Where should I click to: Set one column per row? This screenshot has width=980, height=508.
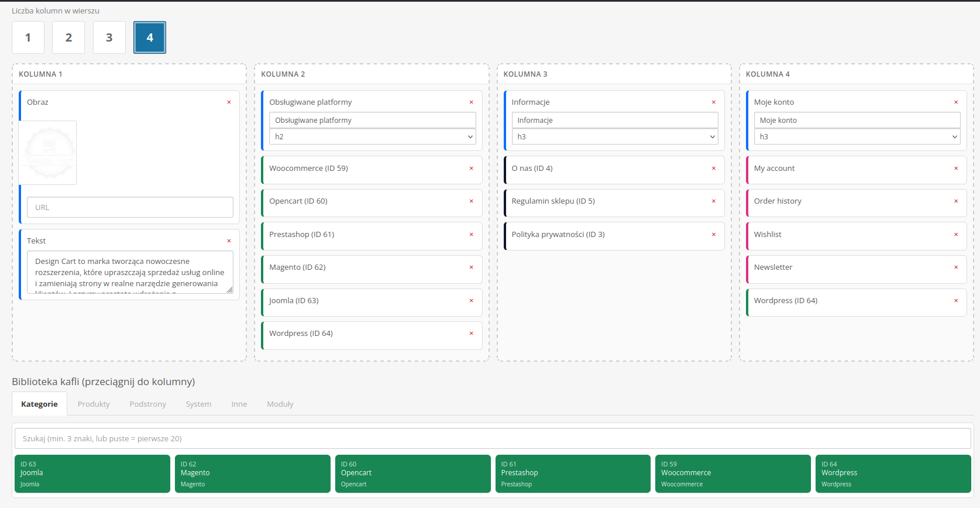[28, 37]
